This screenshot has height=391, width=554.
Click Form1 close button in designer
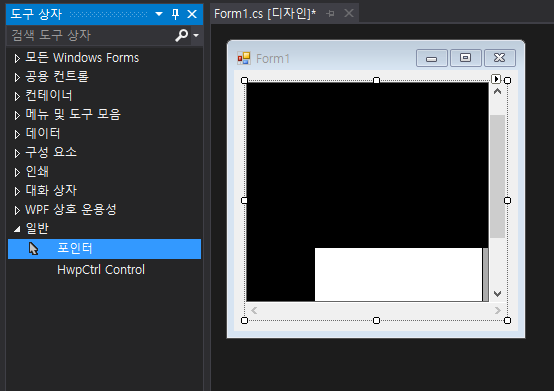tap(500, 58)
